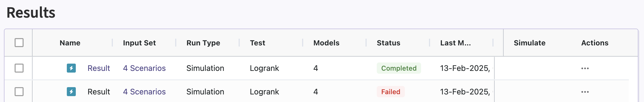Screen dimensions: 644x102
Task: Click the green Completed status badge
Action: 399,68
